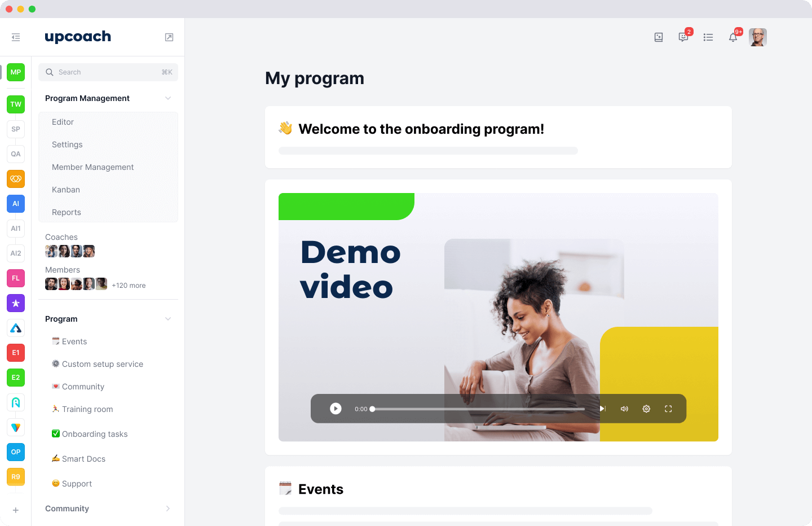The image size is (812, 526).
Task: Click the search field in the sidebar
Action: (x=108, y=72)
